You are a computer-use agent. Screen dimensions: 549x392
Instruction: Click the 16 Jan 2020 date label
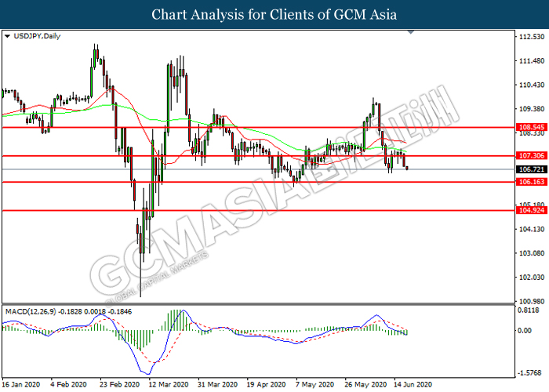[x=21, y=385]
